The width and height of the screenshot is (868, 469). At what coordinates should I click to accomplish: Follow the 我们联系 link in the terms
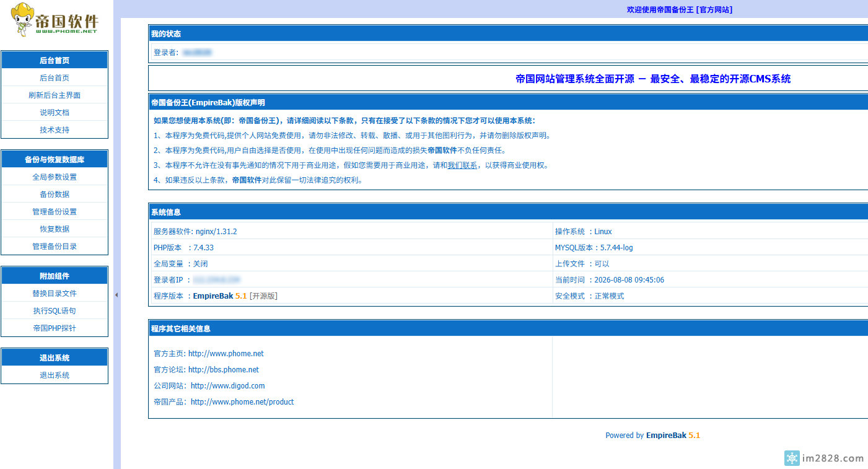(x=462, y=165)
